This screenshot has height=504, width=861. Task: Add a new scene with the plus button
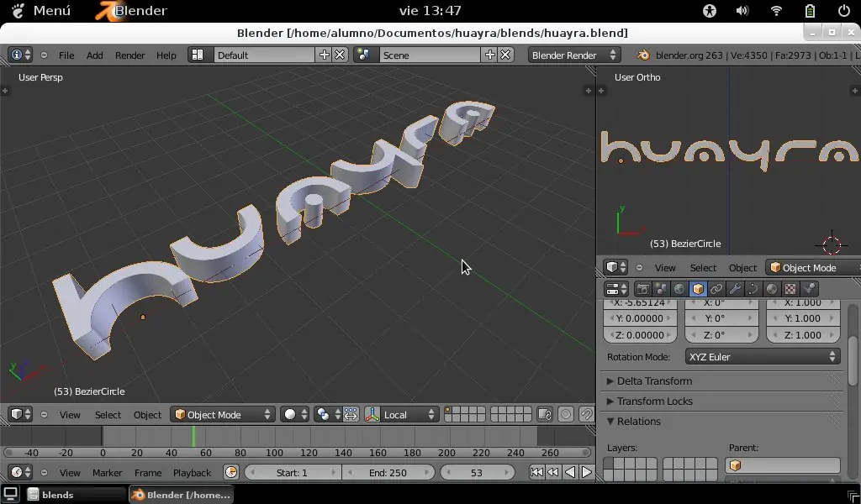point(490,55)
